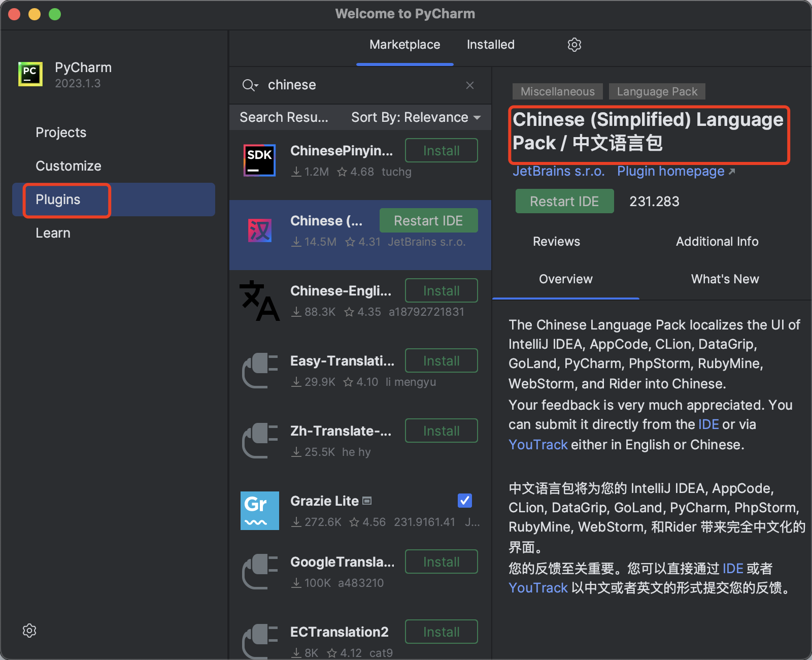Open the Sort By Relevance dropdown
The height and width of the screenshot is (660, 812).
point(416,117)
